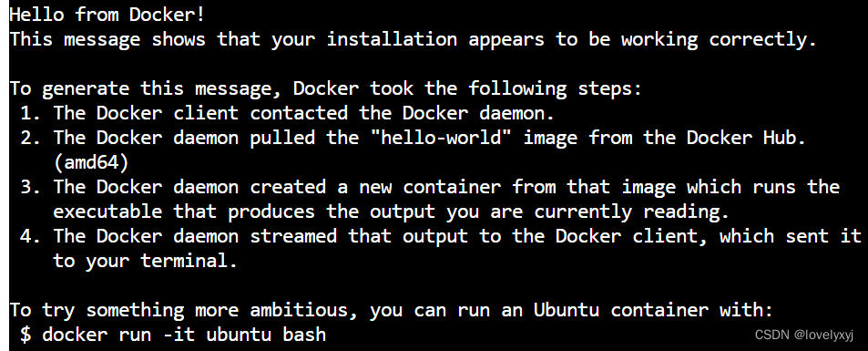This screenshot has height=351, width=868.
Task: Click the "Docker Hub." text in step 2
Action: point(746,138)
